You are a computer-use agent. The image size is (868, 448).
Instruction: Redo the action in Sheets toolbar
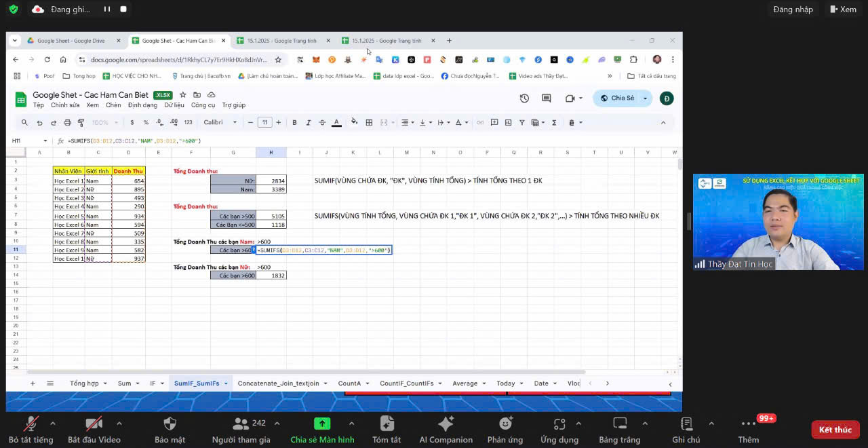53,123
